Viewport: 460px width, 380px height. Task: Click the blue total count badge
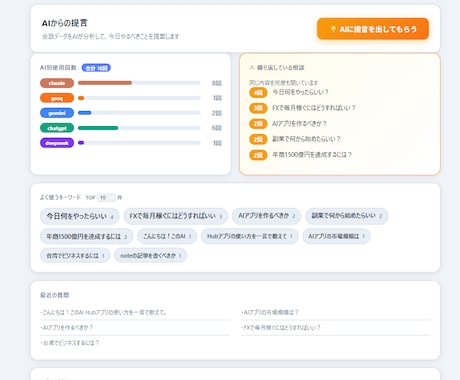pyautogui.click(x=96, y=68)
